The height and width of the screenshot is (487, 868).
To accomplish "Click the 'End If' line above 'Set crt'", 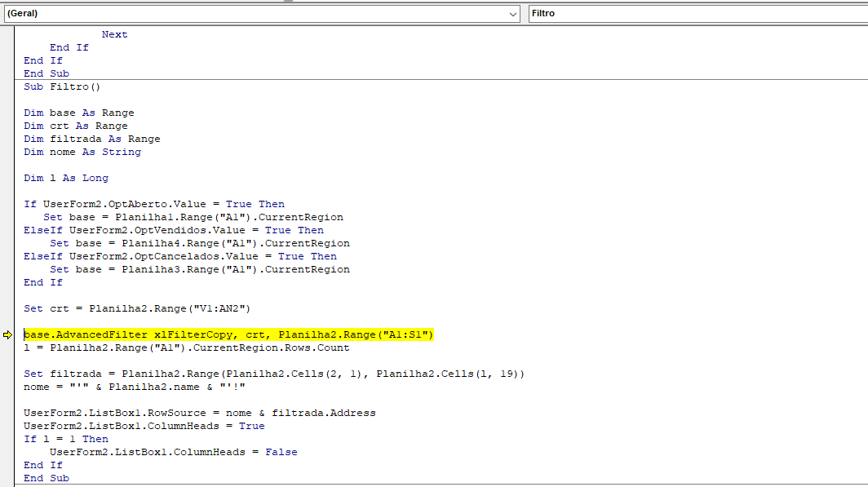I will (42, 283).
